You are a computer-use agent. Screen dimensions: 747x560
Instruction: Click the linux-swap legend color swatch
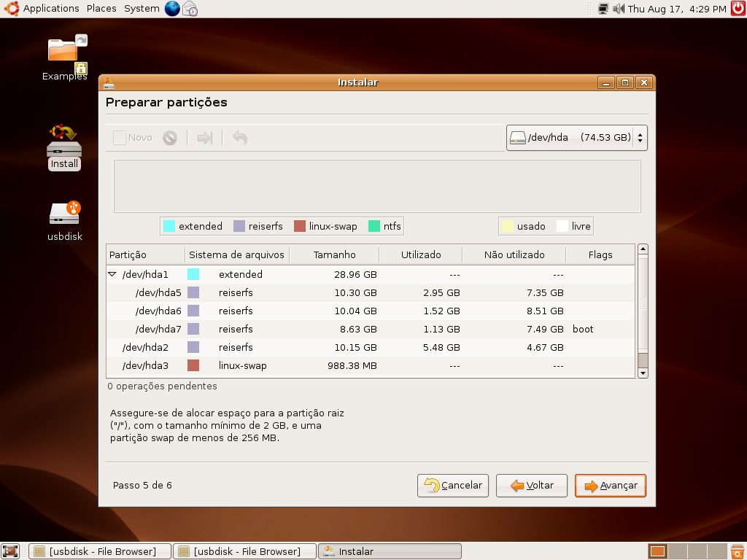tap(300, 226)
